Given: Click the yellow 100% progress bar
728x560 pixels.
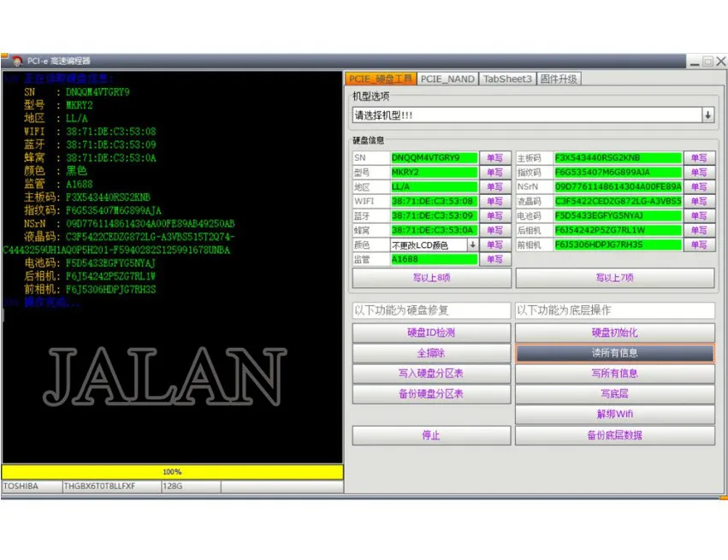Looking at the screenshot, I should (172, 472).
